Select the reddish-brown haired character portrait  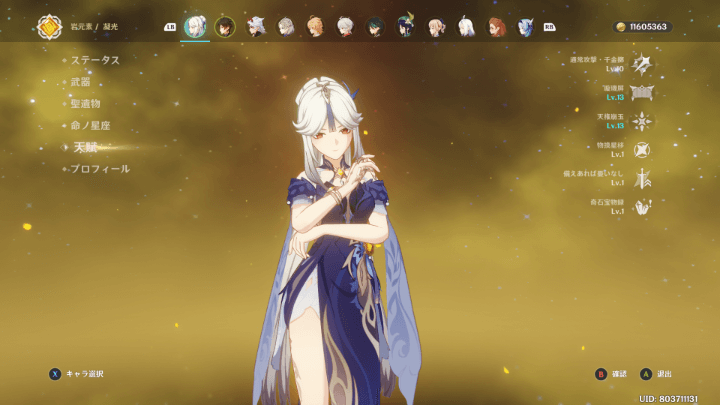(x=495, y=27)
